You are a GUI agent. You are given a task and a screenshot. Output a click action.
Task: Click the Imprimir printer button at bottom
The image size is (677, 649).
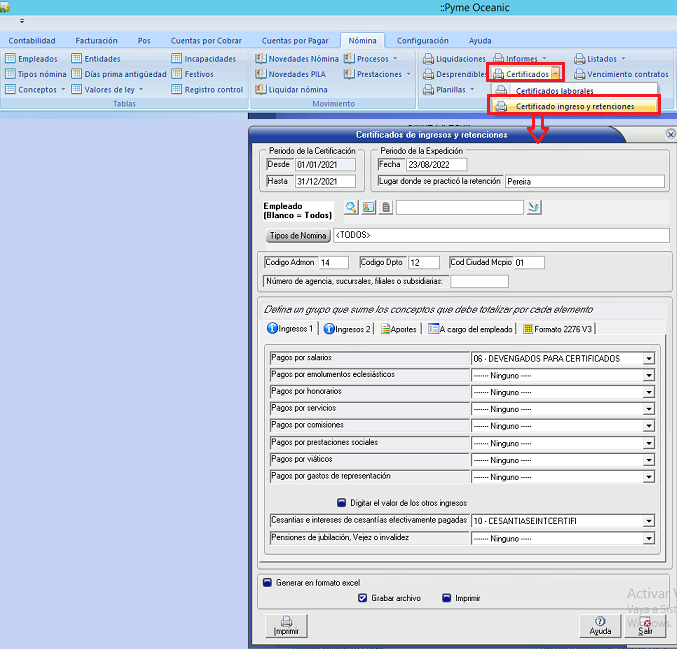[x=286, y=626]
